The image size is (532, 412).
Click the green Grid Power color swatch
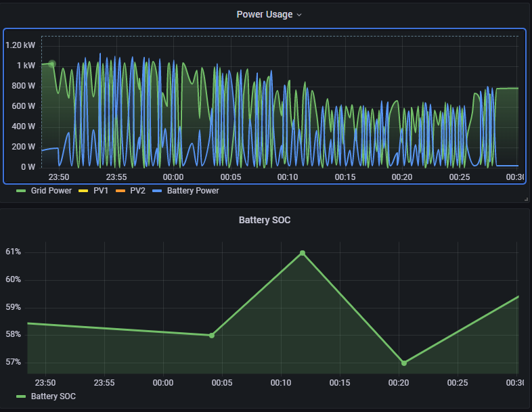point(21,191)
